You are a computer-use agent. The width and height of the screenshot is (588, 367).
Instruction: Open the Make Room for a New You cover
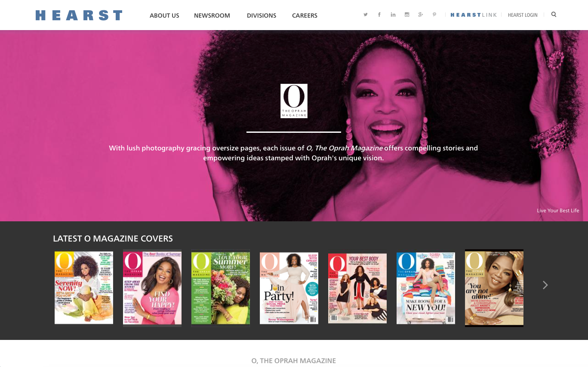(426, 288)
